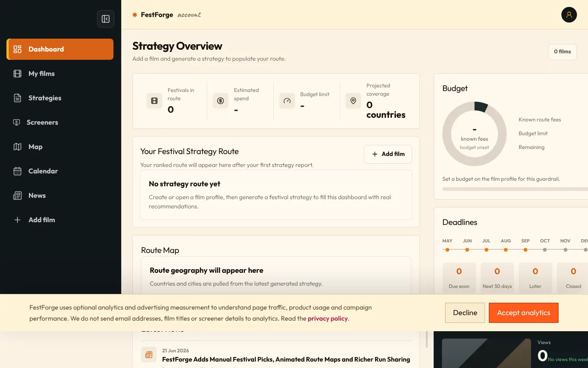Click the Later deadline card
588x368 pixels.
pos(535,278)
